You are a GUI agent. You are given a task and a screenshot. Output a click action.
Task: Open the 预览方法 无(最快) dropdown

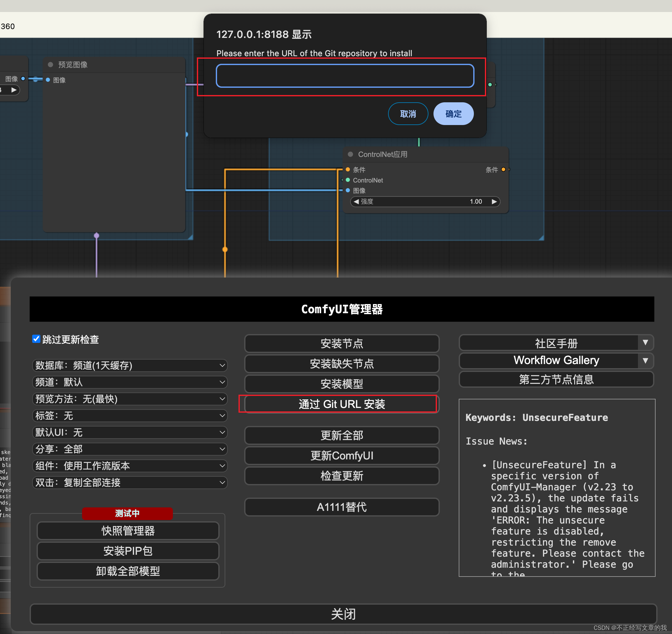pyautogui.click(x=130, y=399)
